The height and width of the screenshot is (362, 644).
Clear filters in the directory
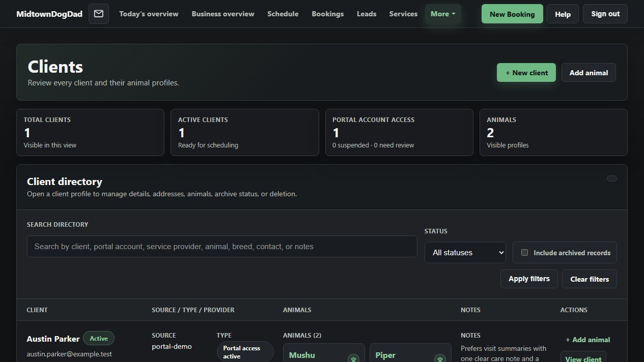(x=590, y=279)
